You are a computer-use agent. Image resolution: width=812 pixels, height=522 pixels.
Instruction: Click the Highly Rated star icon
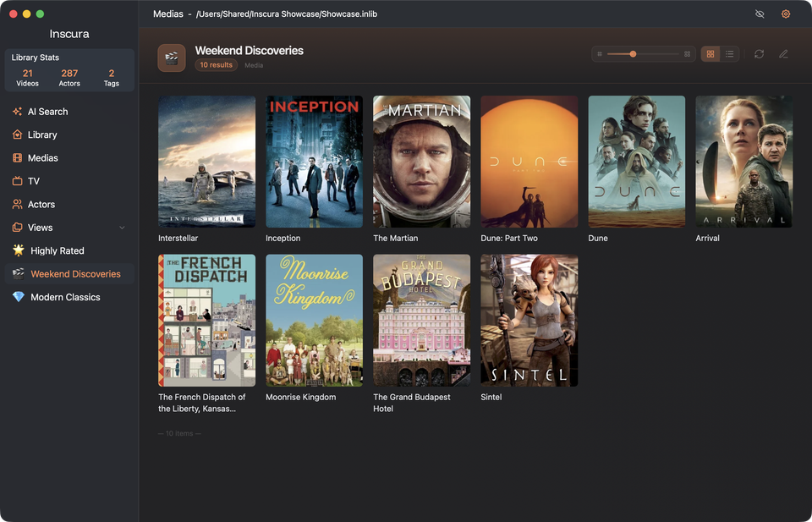coord(19,250)
